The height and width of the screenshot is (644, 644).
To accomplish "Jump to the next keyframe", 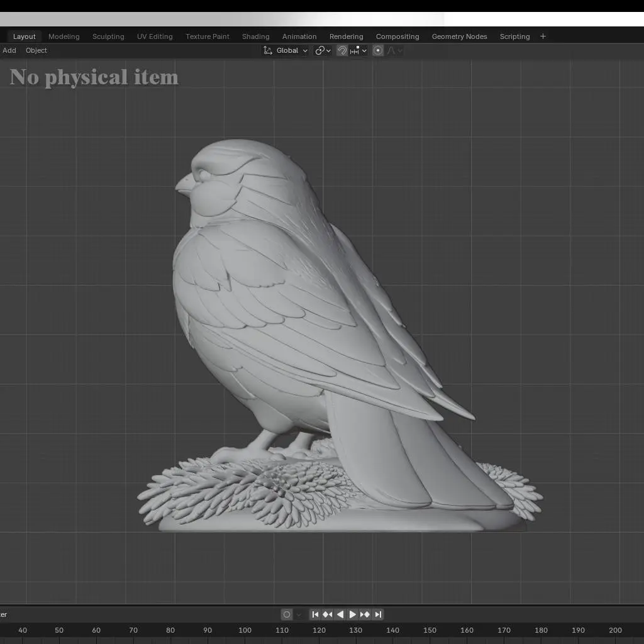I will (365, 614).
